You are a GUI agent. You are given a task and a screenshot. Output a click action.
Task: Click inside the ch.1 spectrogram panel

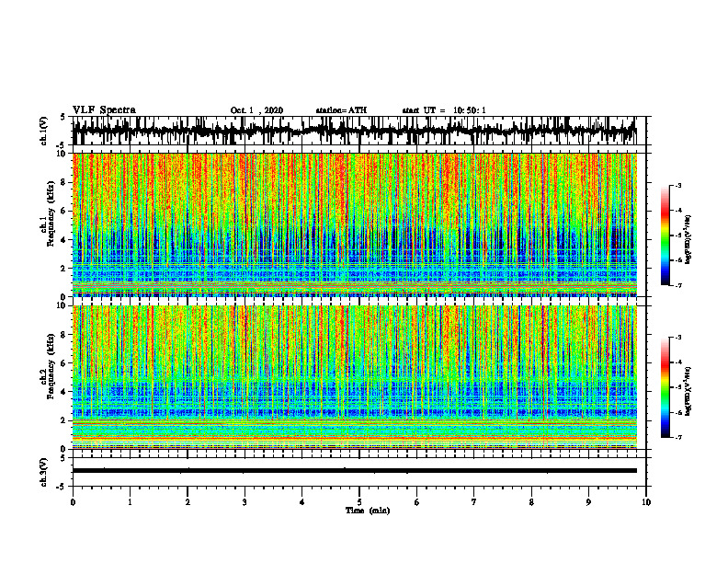point(355,224)
